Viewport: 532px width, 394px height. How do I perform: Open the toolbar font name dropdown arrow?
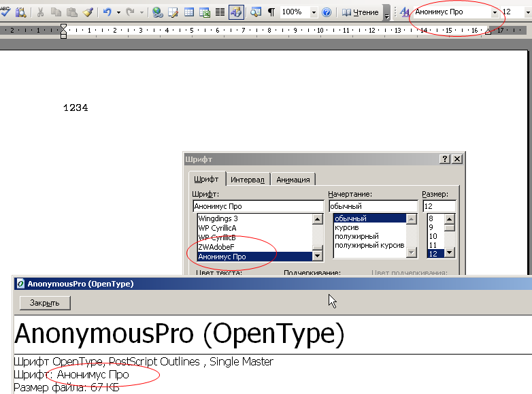tap(495, 12)
